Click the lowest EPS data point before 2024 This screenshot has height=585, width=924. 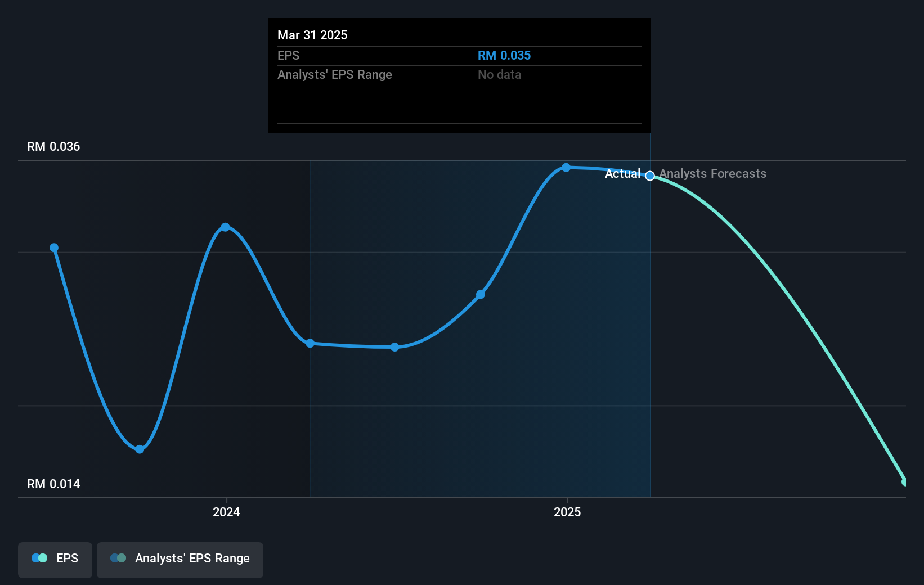140,449
